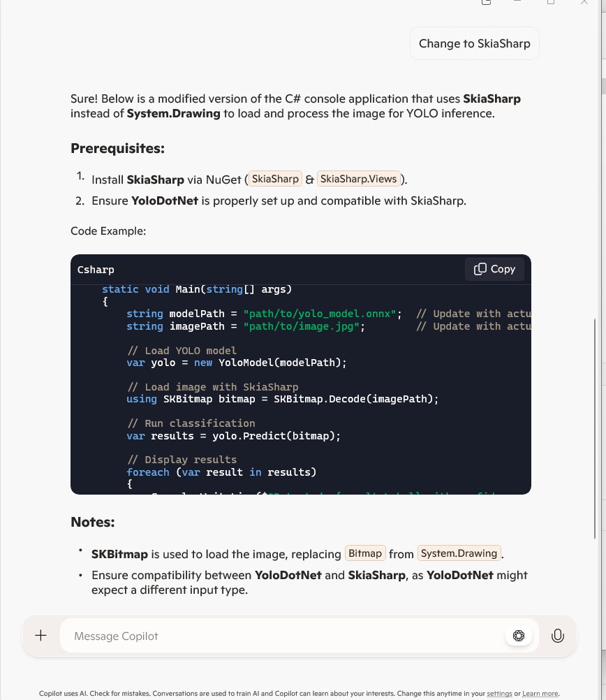
Task: Focus the Message Copilot input field
Action: click(279, 636)
